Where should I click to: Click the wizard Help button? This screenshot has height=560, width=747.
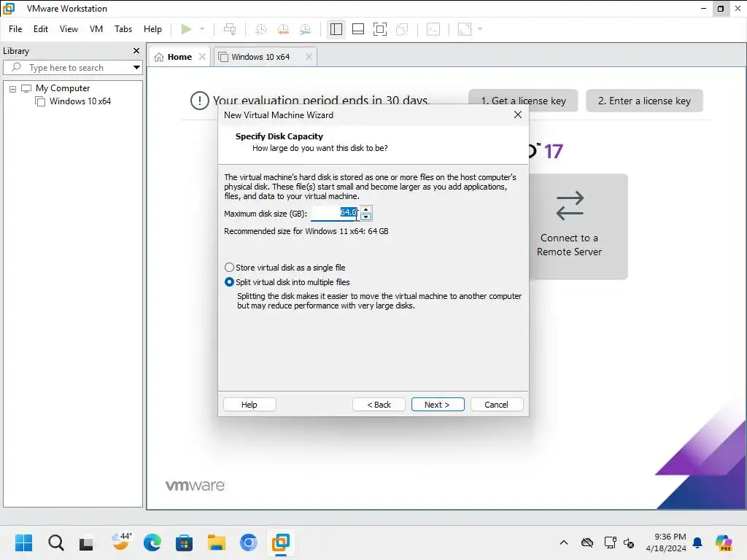click(249, 404)
